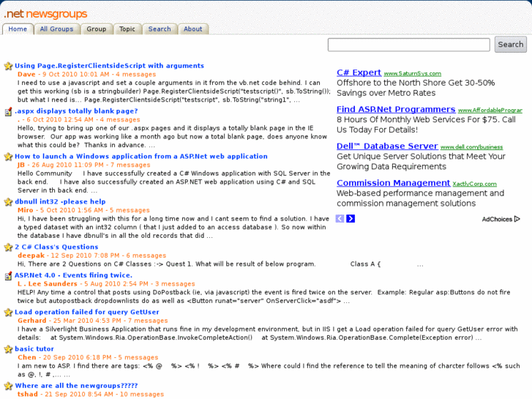Open the "Commission Management" ad link
The width and height of the screenshot is (532, 399).
click(x=393, y=183)
